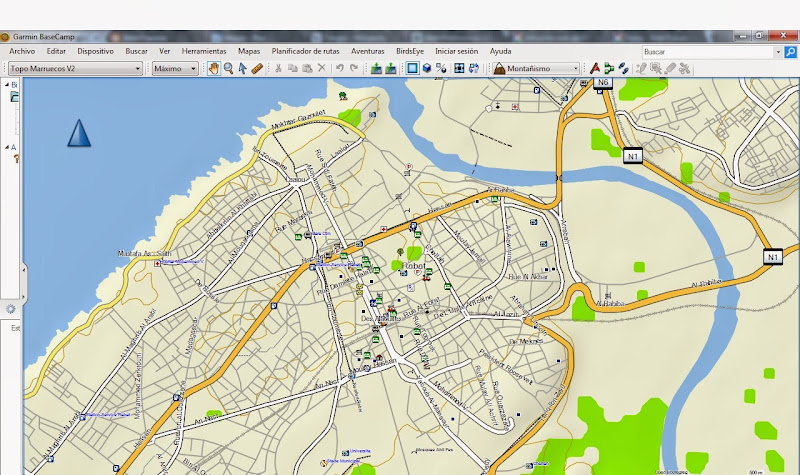Switch to 3D map view cube
The width and height of the screenshot is (800, 475).
click(x=427, y=68)
